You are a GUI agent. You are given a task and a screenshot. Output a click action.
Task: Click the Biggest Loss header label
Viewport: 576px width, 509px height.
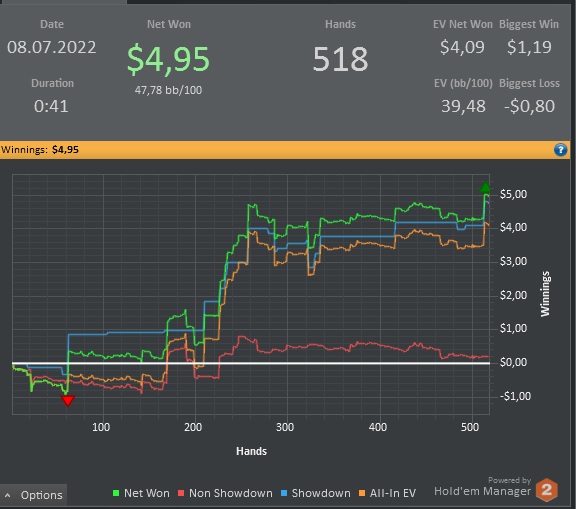coord(529,83)
